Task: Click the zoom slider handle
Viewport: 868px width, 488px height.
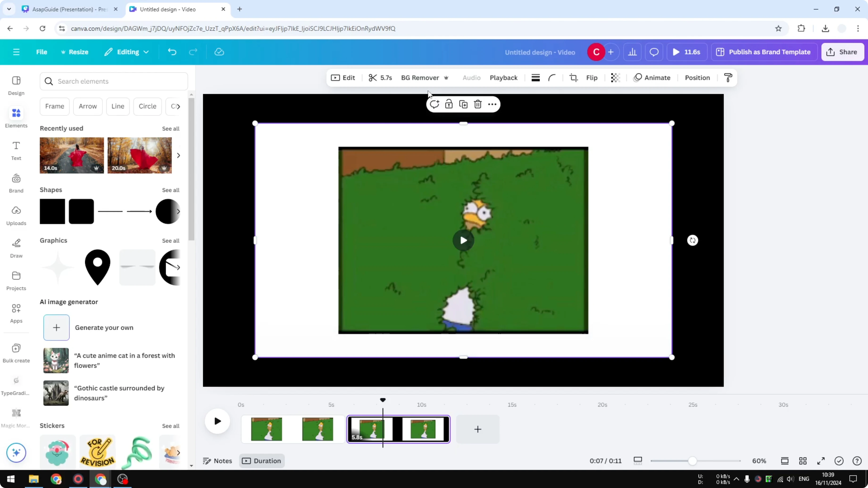Action: tap(692, 461)
